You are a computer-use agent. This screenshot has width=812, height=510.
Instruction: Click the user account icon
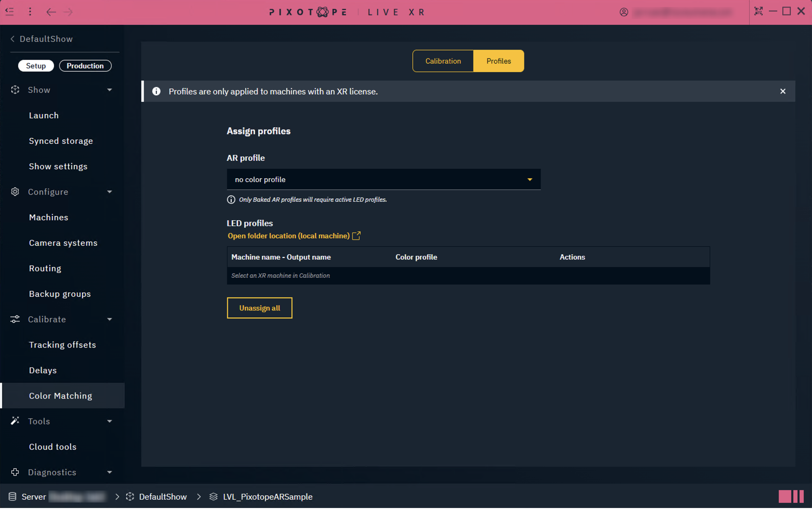point(624,12)
